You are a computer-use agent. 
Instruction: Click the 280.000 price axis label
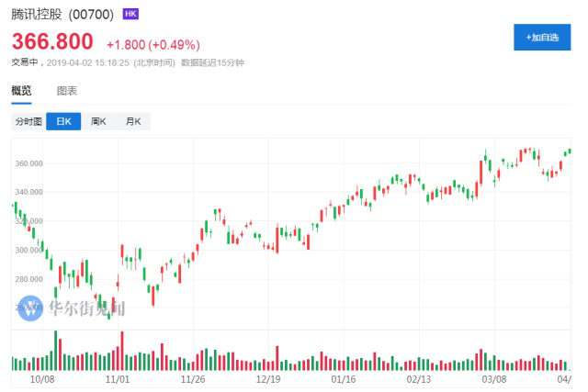[x=28, y=279]
